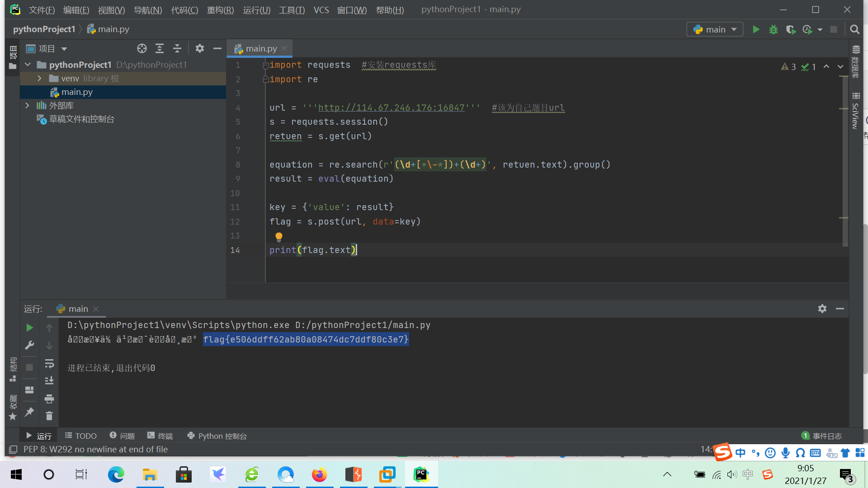Move up the stack trace arrow

pyautogui.click(x=49, y=328)
